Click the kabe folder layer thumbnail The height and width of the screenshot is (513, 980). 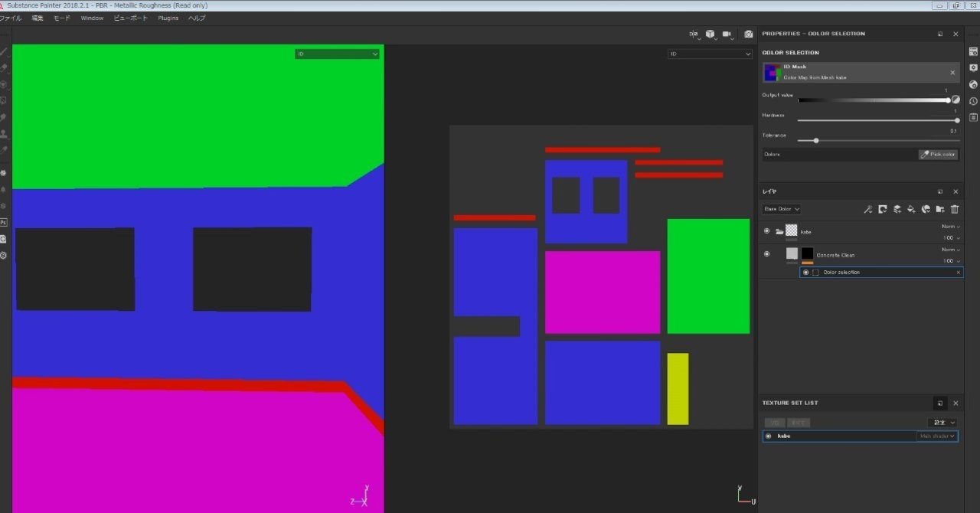pos(792,230)
